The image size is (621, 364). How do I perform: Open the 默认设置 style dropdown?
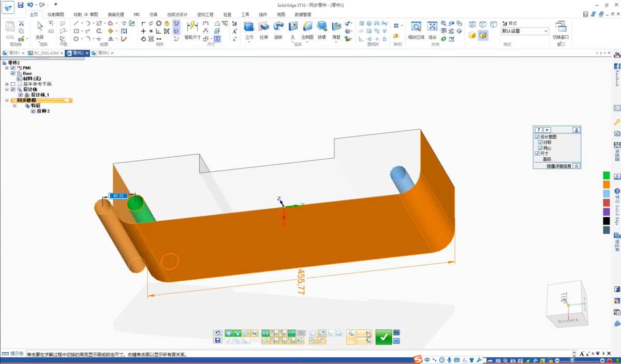[545, 31]
